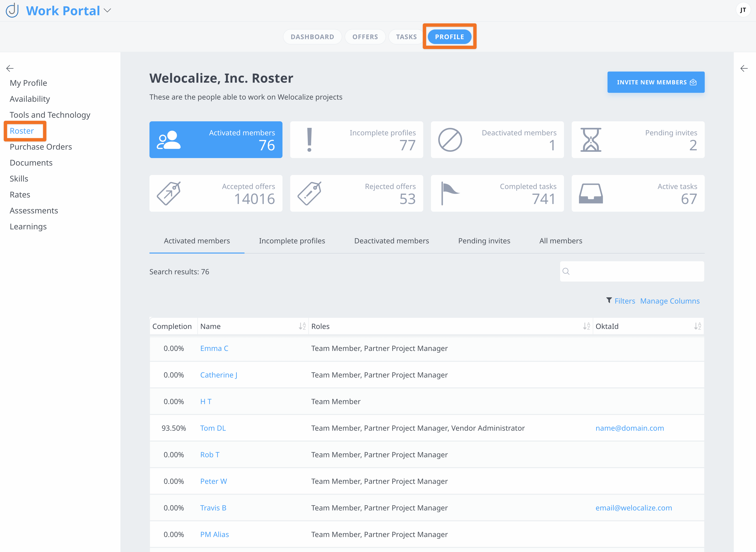Image resolution: width=756 pixels, height=552 pixels.
Task: Go to Documents in the sidebar
Action: (31, 163)
